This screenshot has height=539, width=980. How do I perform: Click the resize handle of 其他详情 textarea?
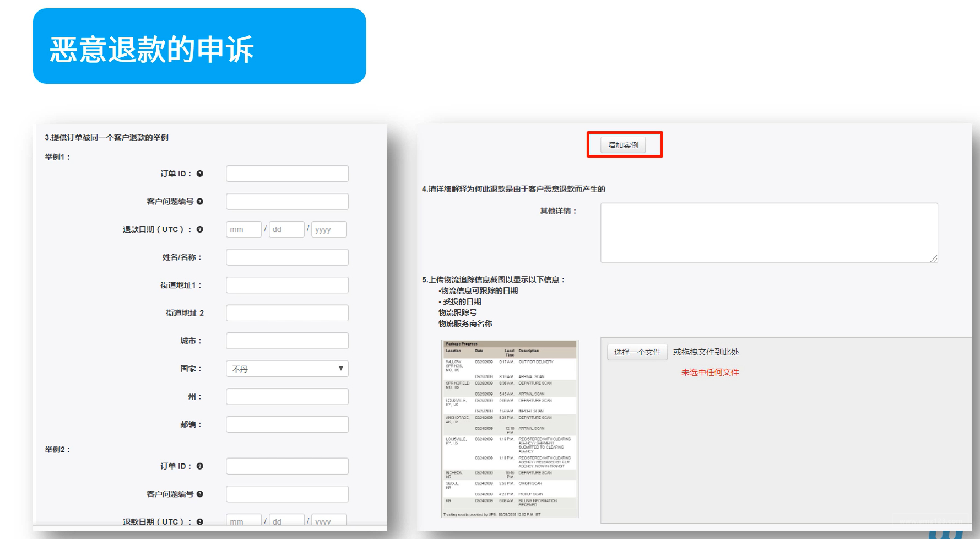tap(934, 259)
